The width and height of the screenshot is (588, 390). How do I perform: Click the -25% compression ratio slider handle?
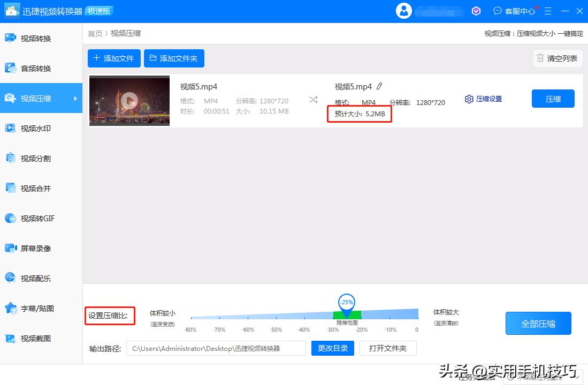coord(346,303)
